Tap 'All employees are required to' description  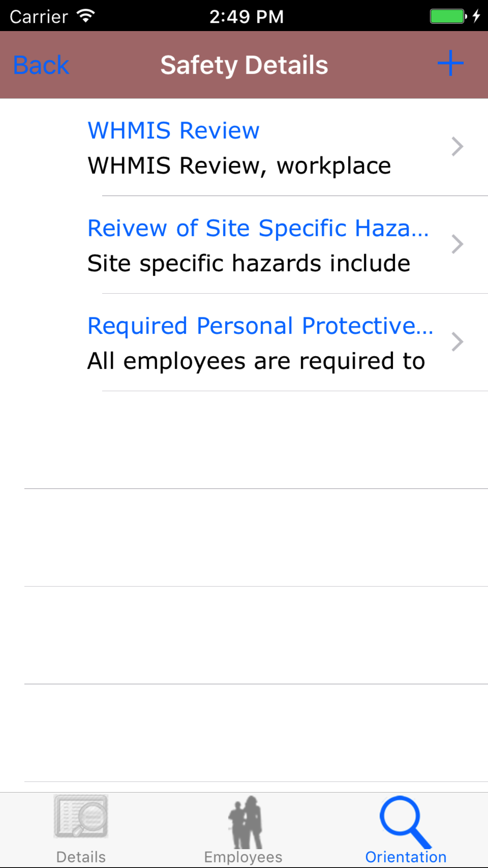point(256,361)
